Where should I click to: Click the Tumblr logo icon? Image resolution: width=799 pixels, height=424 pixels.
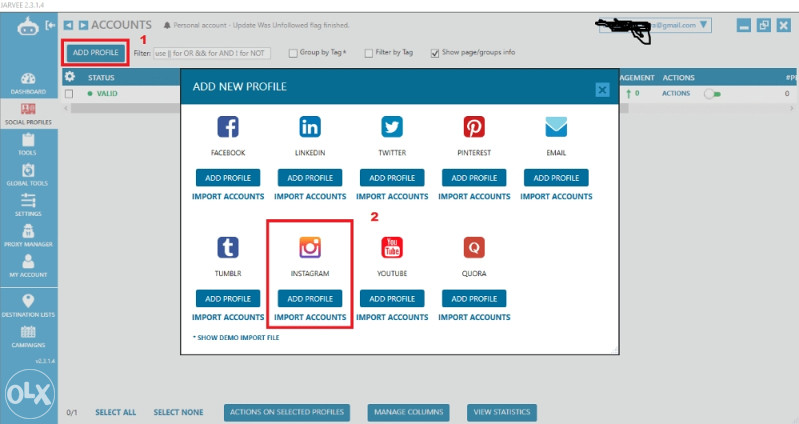(228, 248)
